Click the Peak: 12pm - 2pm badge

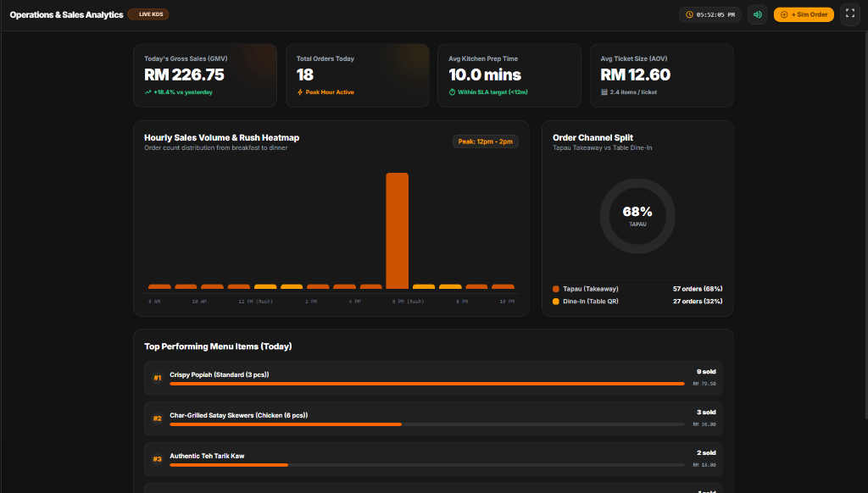click(486, 141)
